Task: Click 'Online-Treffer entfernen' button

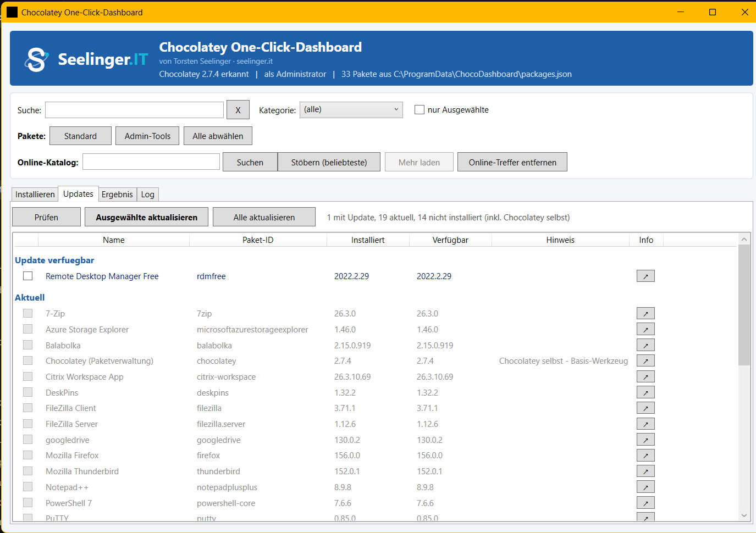Action: coord(512,162)
